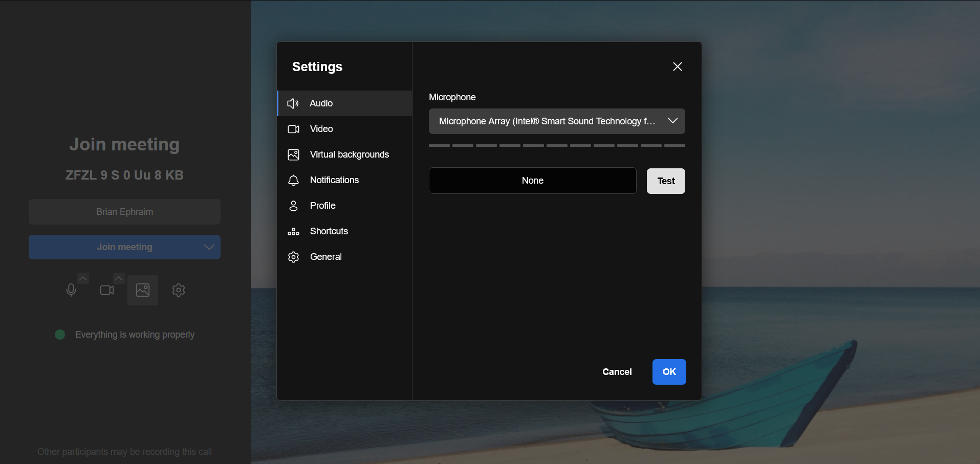Click the Shortcuts icon in sidebar
980x464 pixels.
(293, 231)
